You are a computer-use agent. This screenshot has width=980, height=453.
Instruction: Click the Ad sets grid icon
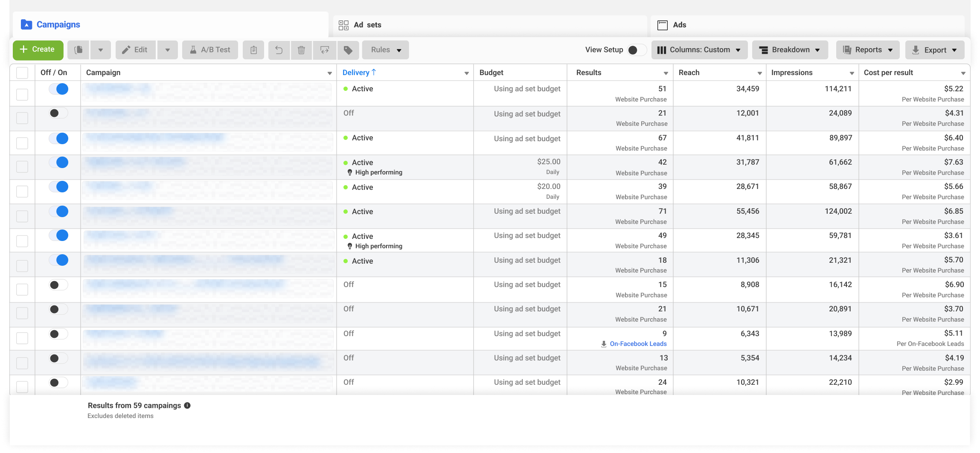click(x=343, y=25)
